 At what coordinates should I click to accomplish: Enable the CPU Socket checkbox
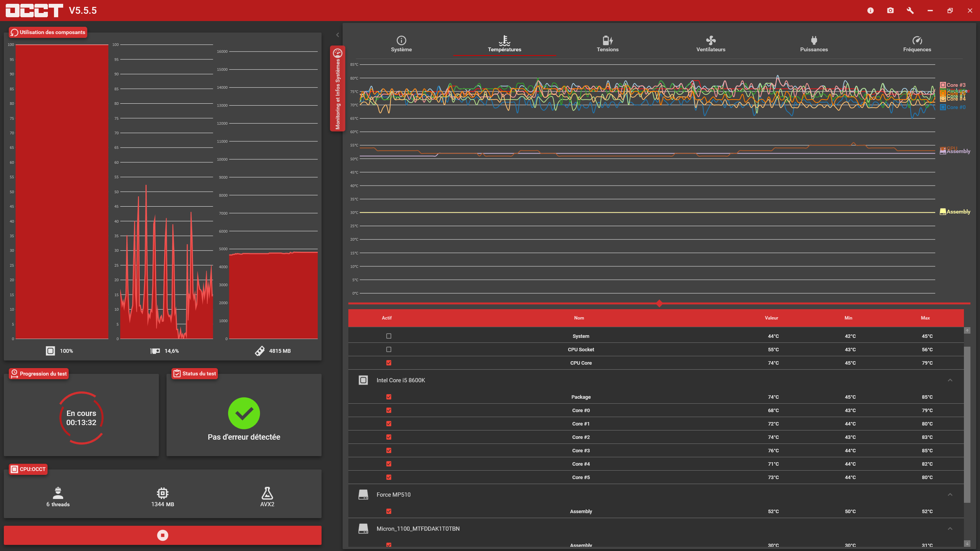389,349
